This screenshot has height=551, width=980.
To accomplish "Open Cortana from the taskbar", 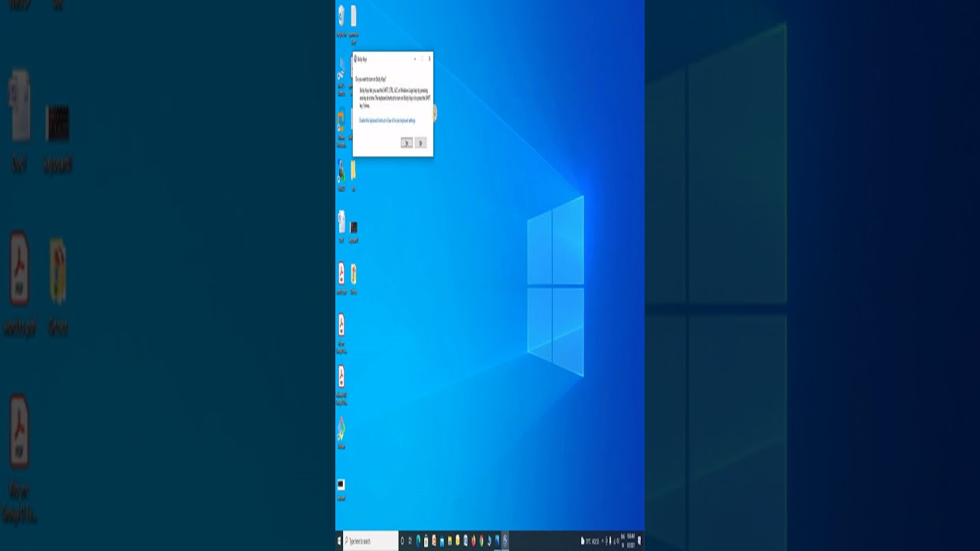I will click(x=402, y=541).
